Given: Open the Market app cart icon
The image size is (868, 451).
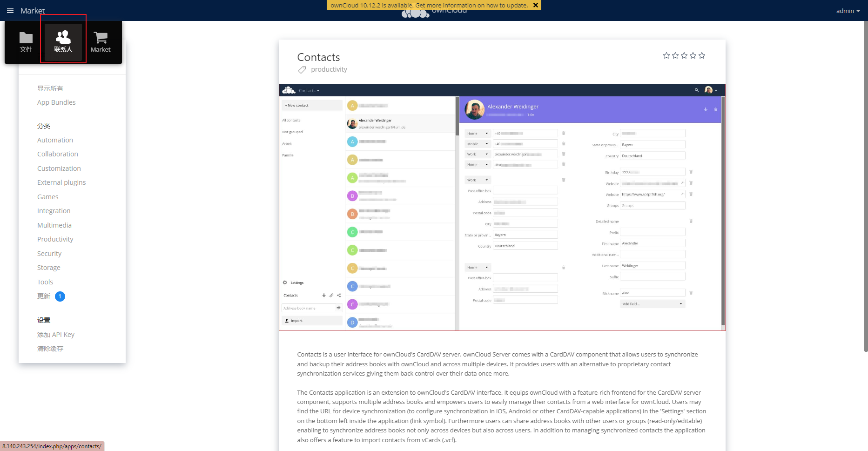Looking at the screenshot, I should [x=101, y=42].
